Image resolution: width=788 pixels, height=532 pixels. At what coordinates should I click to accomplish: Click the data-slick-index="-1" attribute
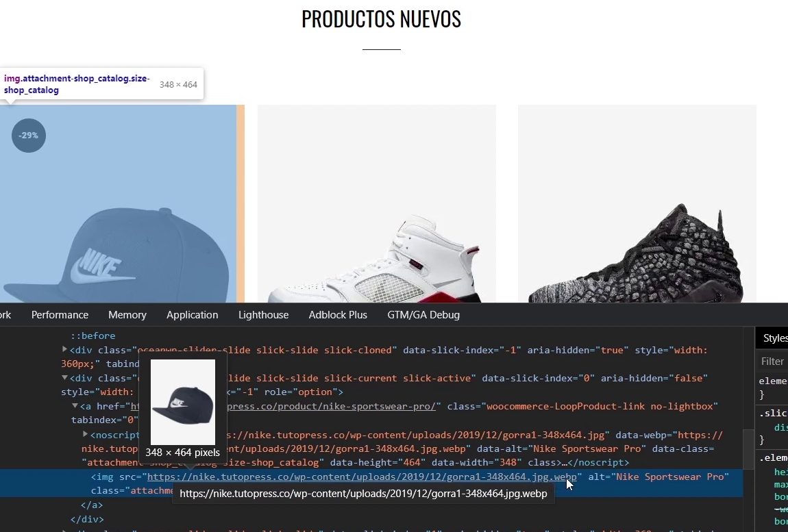[x=462, y=350]
